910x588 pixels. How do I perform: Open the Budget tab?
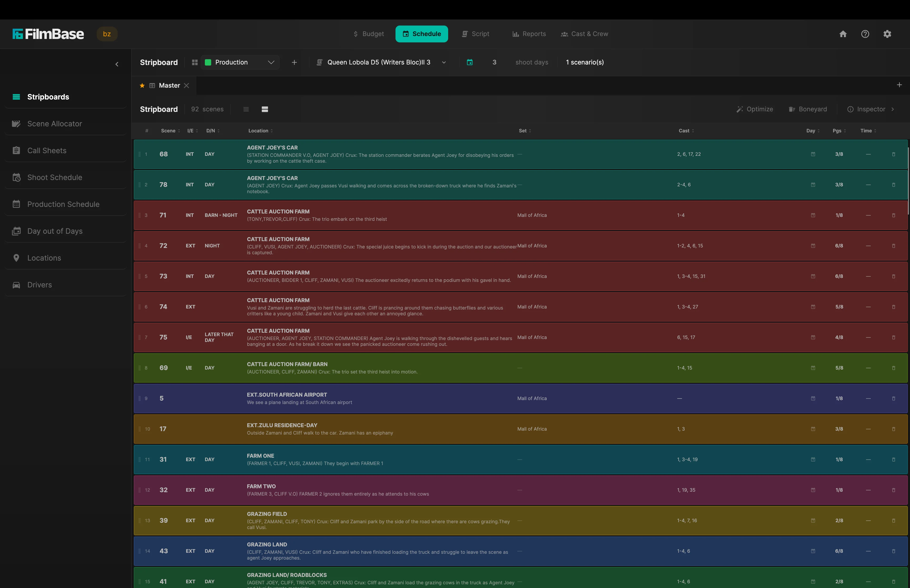369,34
